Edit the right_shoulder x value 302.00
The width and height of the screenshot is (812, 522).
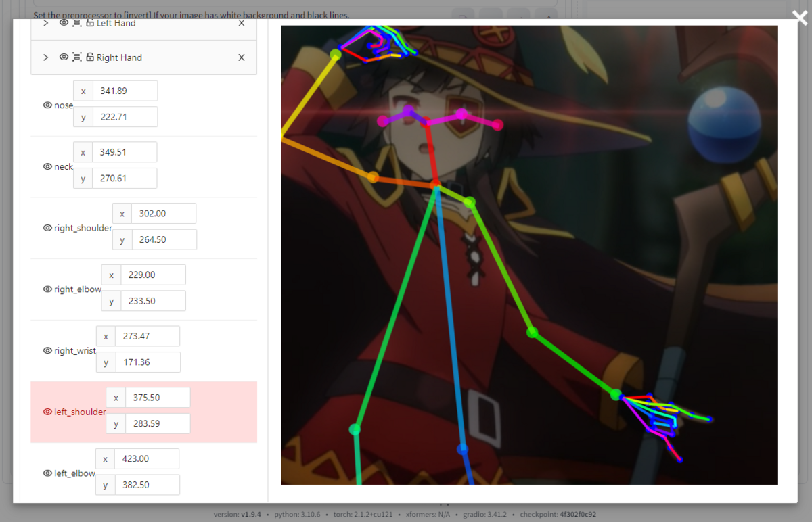pyautogui.click(x=164, y=214)
